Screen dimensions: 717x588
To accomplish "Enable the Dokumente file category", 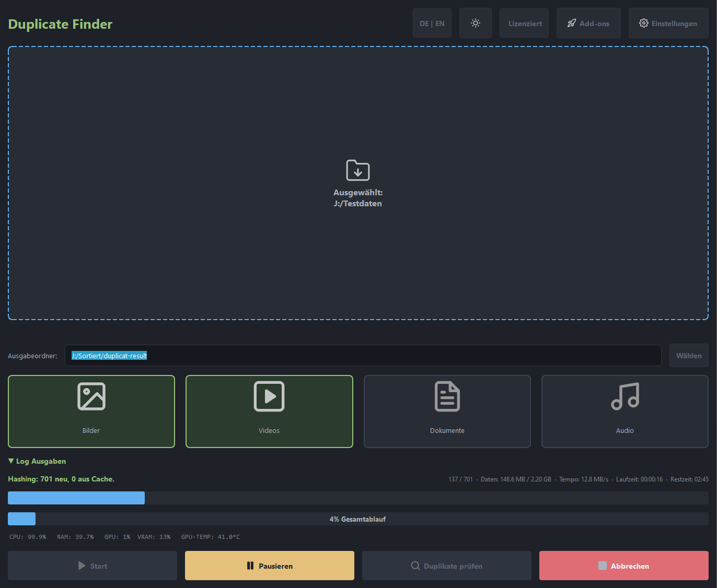I will pos(447,411).
